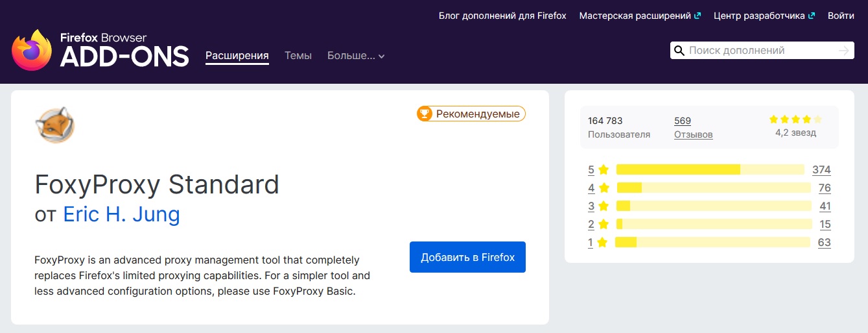Click the arrow submit icon in search
868x333 pixels.
843,51
